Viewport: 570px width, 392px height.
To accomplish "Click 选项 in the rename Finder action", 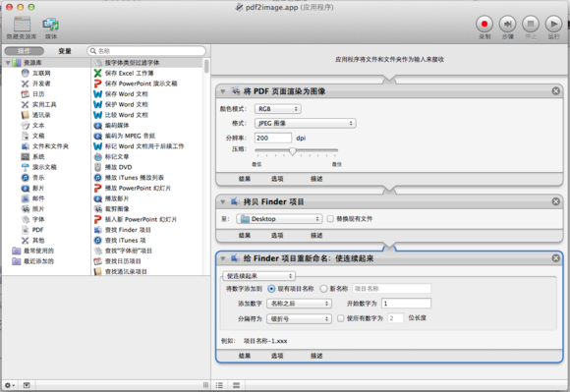I will coord(277,356).
